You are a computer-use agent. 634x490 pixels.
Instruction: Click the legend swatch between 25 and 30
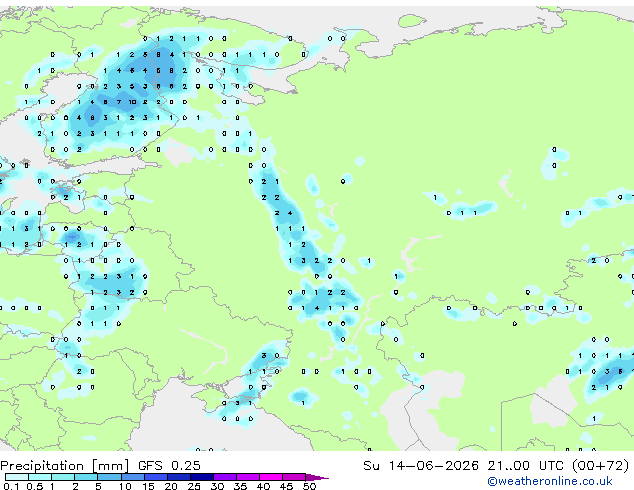[x=201, y=477]
